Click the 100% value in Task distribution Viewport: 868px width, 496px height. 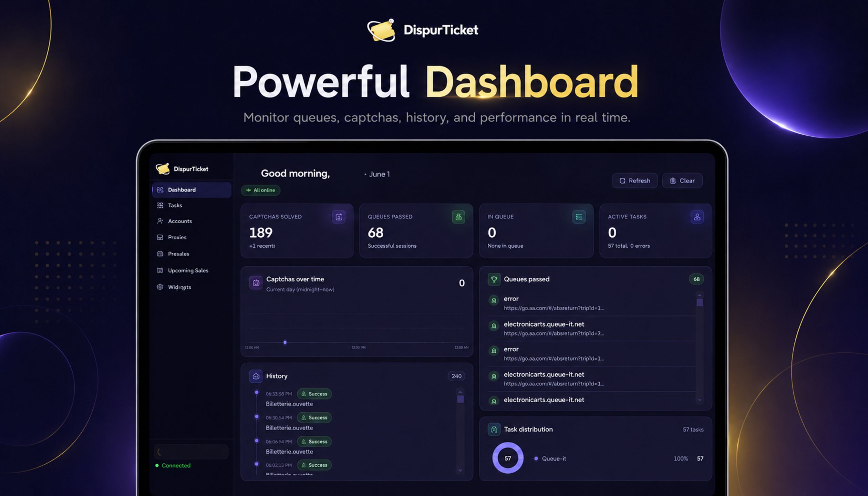click(x=681, y=458)
